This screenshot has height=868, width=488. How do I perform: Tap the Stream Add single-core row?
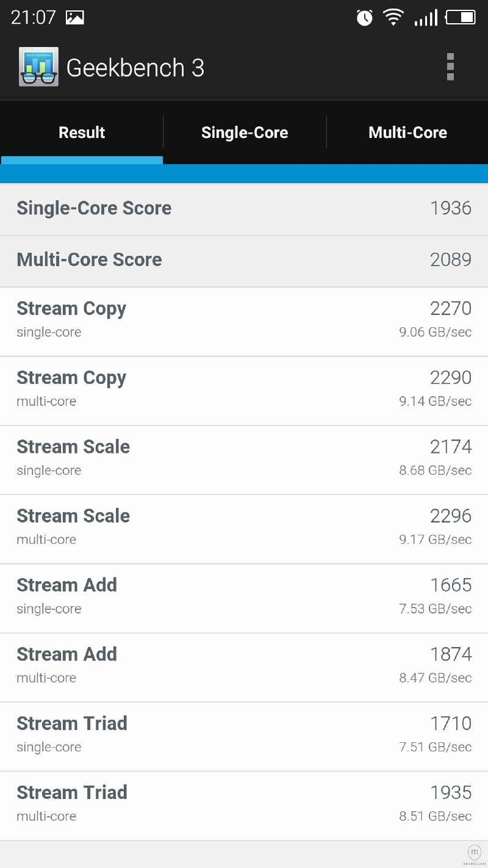[x=244, y=597]
